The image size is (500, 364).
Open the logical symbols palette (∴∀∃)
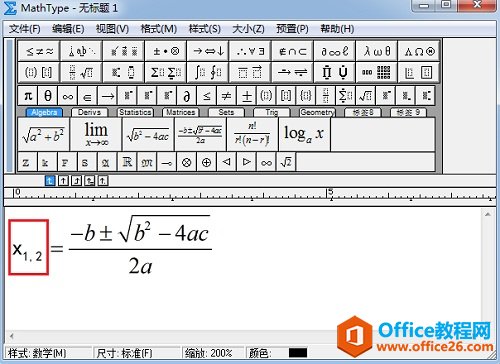[250, 51]
